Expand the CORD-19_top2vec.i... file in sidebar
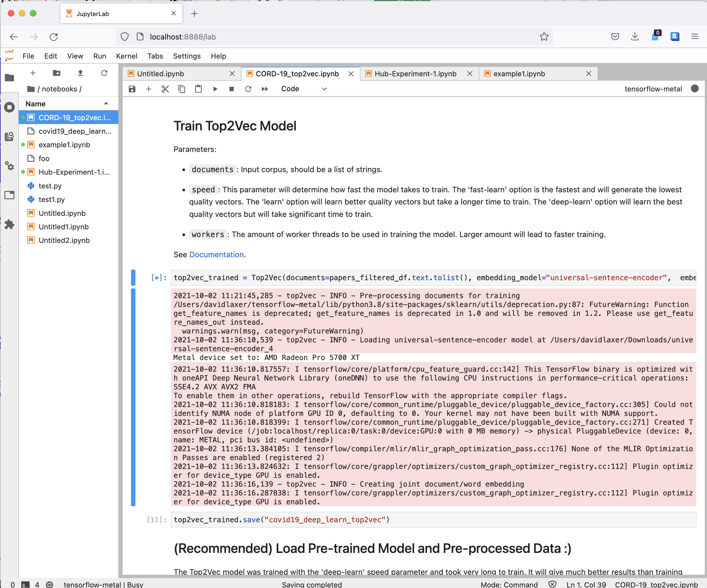The width and height of the screenshot is (707, 588). click(x=74, y=117)
